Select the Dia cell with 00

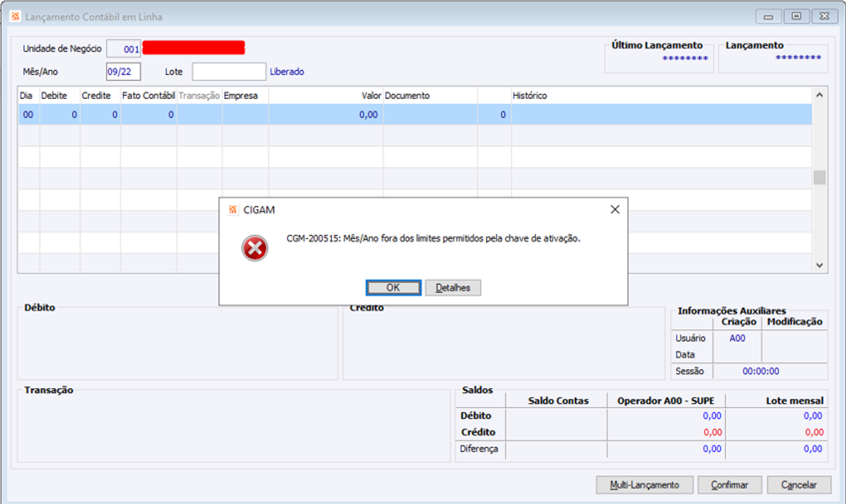coord(28,114)
